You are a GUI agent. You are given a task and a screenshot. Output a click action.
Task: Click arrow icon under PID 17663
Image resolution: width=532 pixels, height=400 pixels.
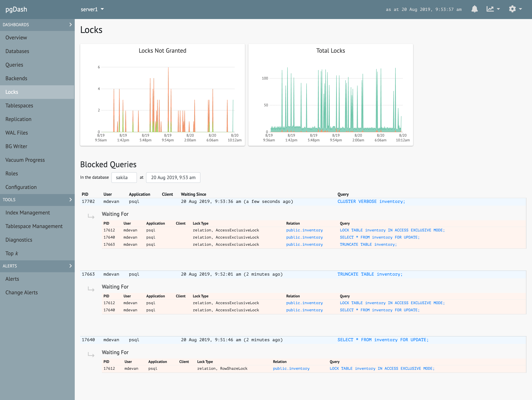click(x=91, y=289)
